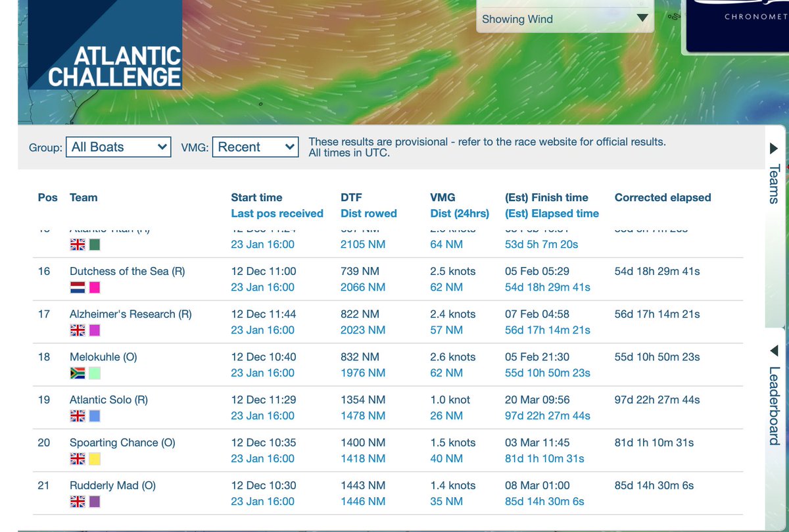
Task: Click Netherlands flag for Dutchess of the Sea
Action: point(78,287)
